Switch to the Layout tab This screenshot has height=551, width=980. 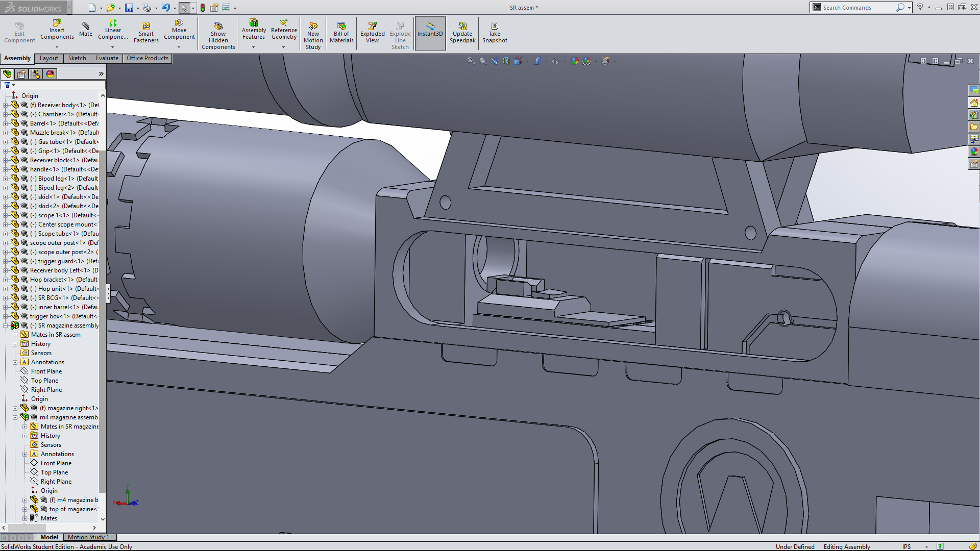pyautogui.click(x=49, y=58)
